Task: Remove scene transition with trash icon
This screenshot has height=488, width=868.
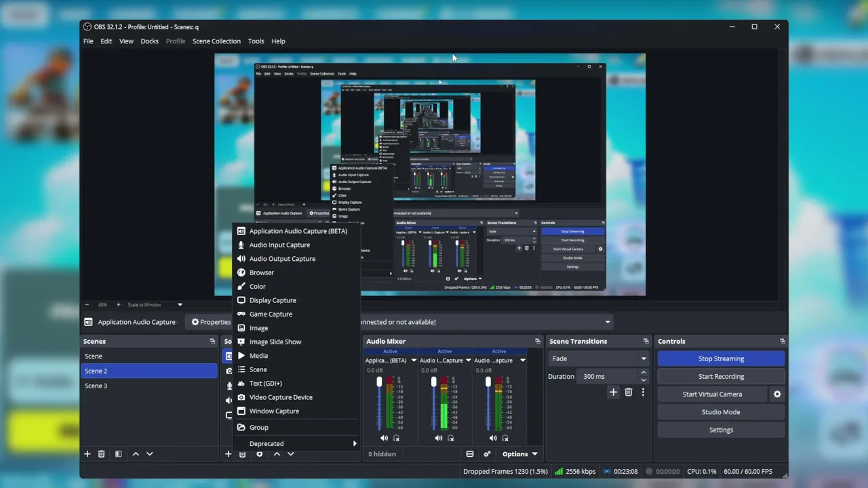Action: (629, 392)
